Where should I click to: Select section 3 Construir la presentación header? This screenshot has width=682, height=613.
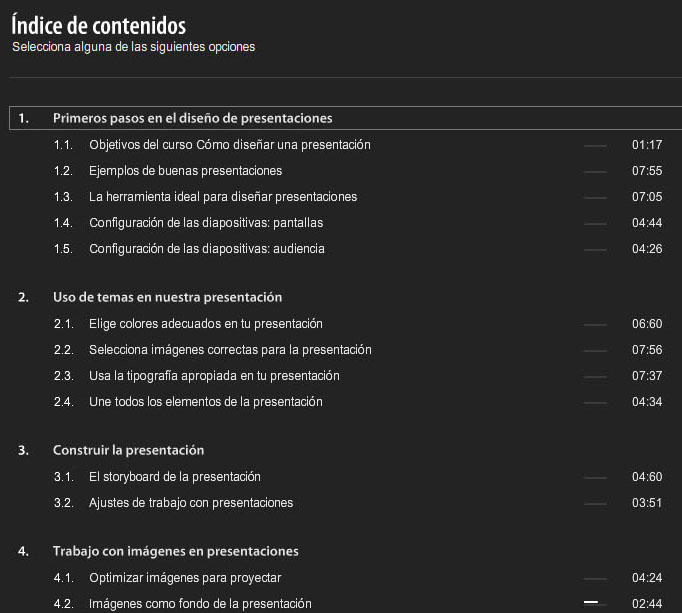coord(128,450)
